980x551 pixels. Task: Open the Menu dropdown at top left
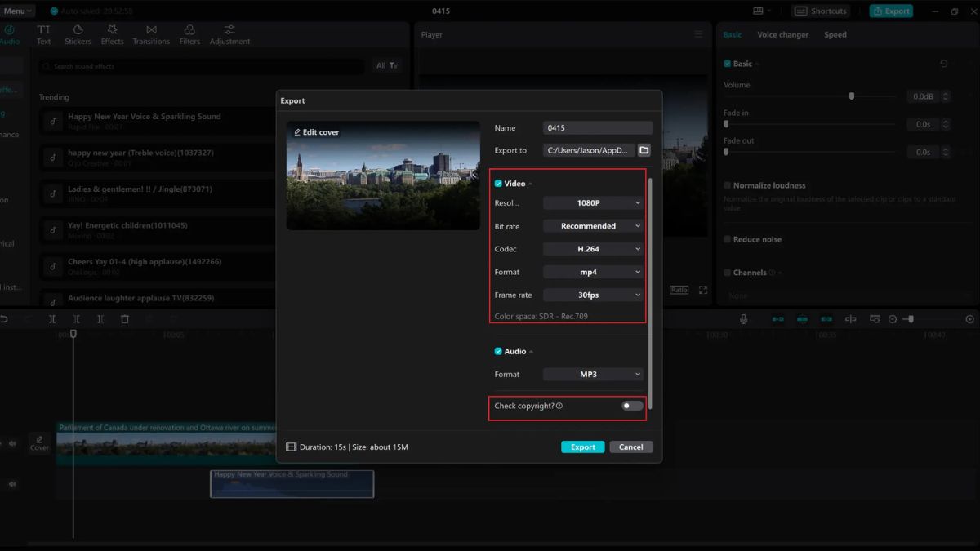pos(18,11)
